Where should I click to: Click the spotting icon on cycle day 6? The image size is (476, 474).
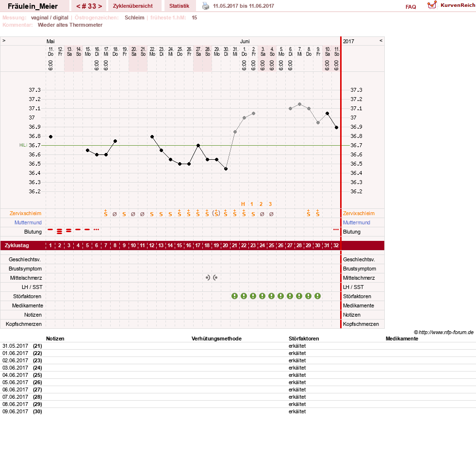click(x=96, y=229)
